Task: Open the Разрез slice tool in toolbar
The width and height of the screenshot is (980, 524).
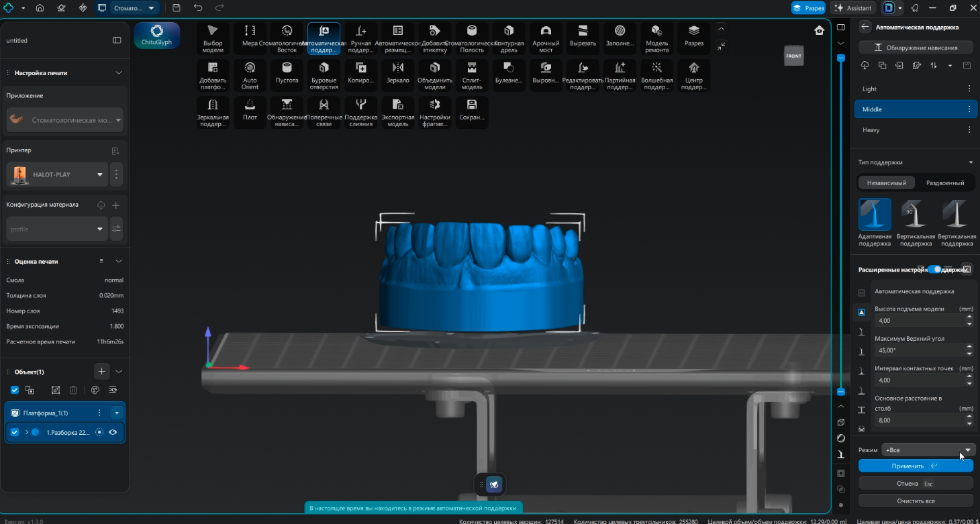Action: (x=693, y=38)
